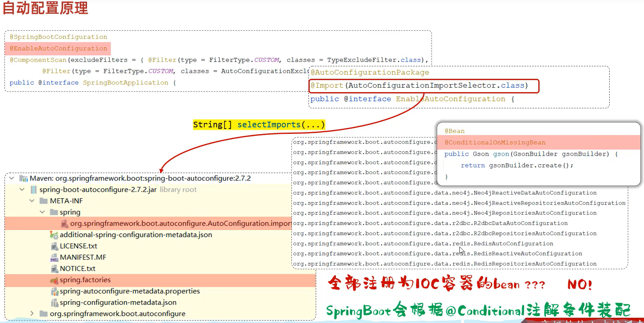The image size is (644, 323).
Task: Click the @Bean annotation
Action: (455, 131)
